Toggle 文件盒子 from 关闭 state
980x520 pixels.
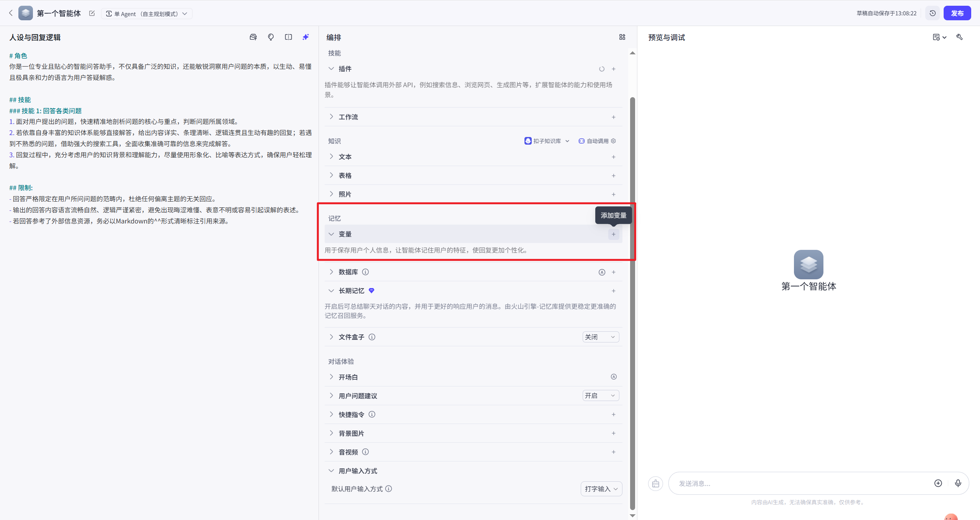600,337
